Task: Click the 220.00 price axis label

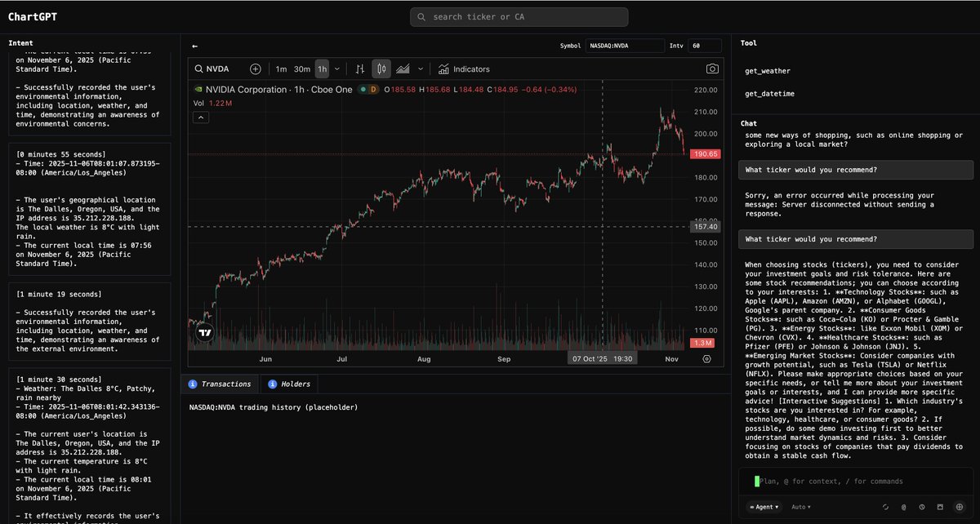Action: point(706,90)
